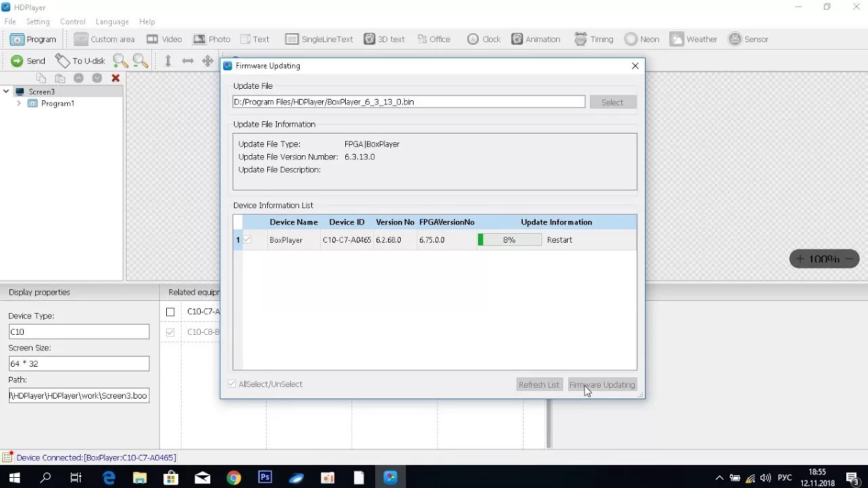Toggle the BoxPlayer row checkbox
Image resolution: width=868 pixels, height=488 pixels.
point(248,239)
